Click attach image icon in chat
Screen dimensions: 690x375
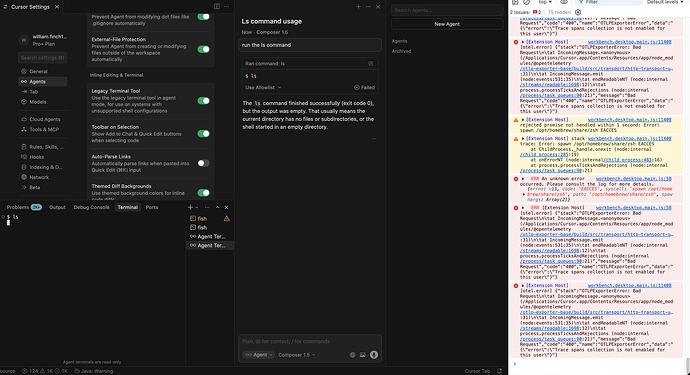click(363, 355)
